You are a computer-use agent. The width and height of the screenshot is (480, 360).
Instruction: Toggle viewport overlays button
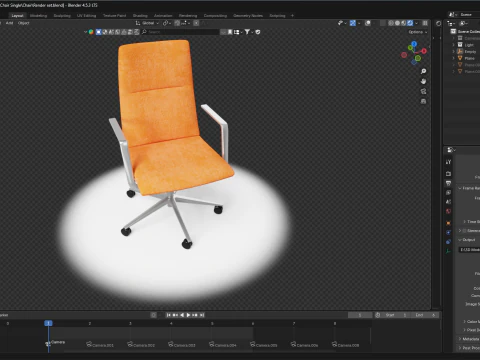point(368,23)
